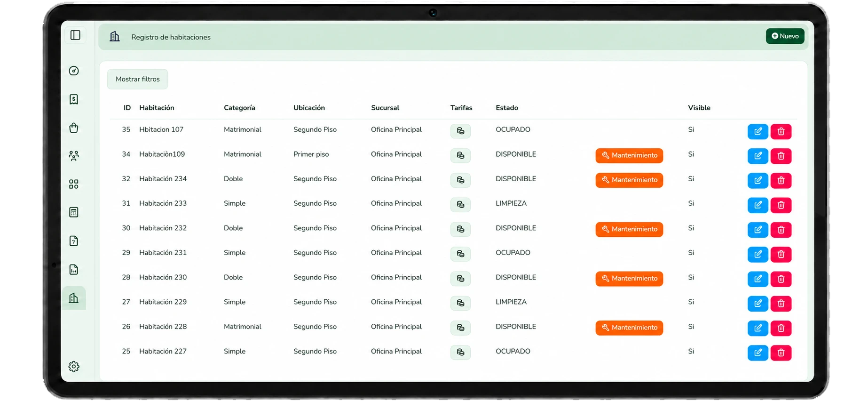The width and height of the screenshot is (868, 401).
Task: Open tarifas for Habitación 228
Action: pos(460,328)
